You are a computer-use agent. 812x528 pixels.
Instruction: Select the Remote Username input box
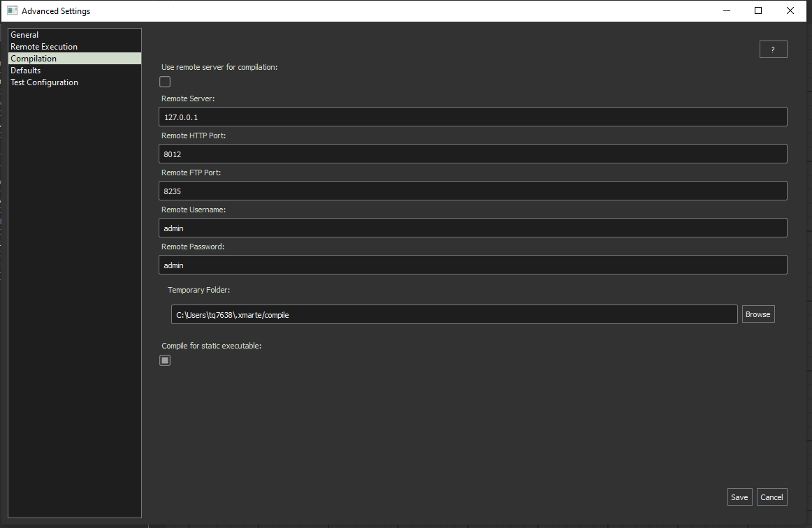[x=473, y=228]
